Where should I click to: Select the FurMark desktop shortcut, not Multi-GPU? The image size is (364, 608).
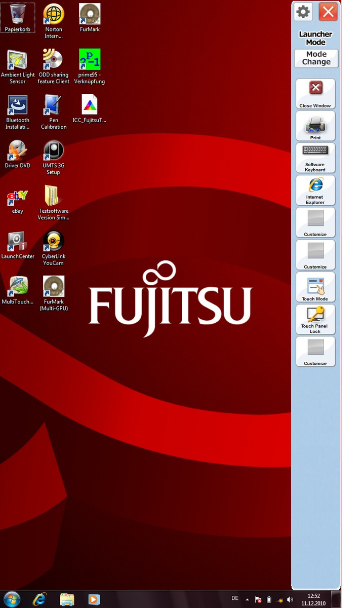[x=90, y=18]
